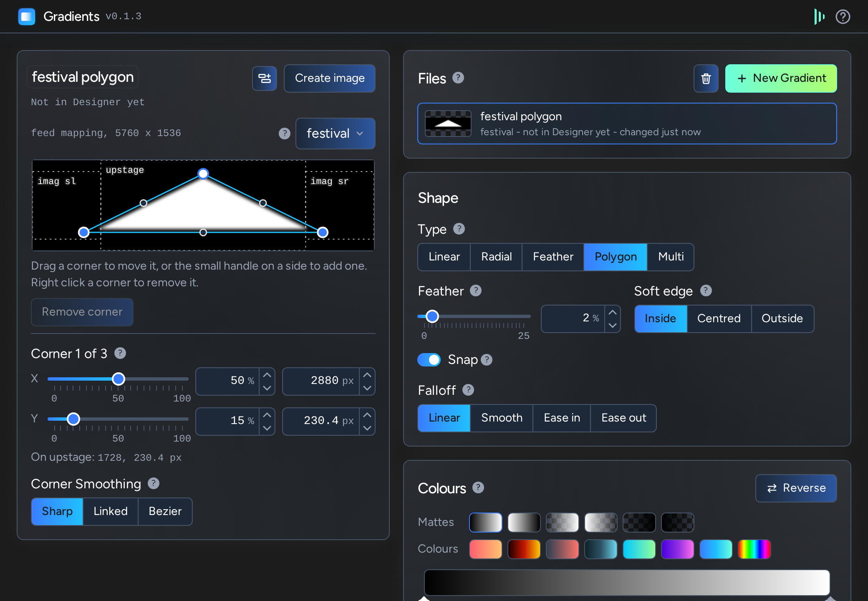
Task: Choose Smooth falloff
Action: [x=502, y=418]
